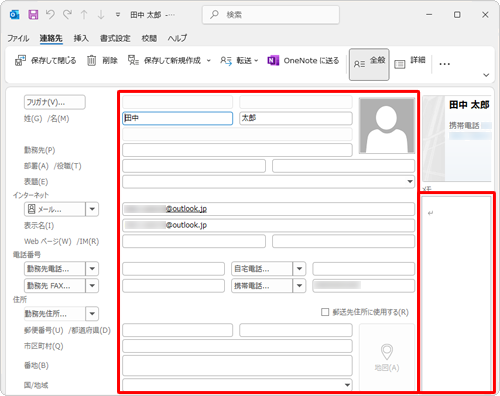Click the 勤務先住所... address button

point(55,314)
